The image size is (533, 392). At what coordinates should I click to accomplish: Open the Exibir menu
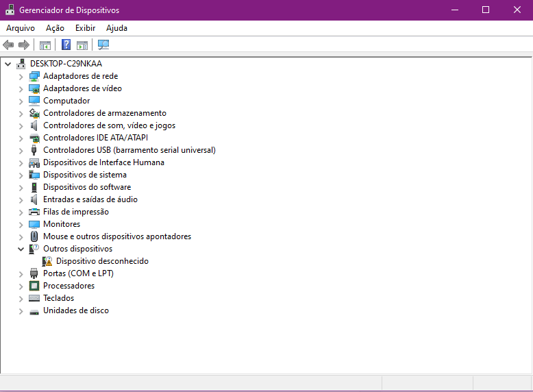[86, 28]
